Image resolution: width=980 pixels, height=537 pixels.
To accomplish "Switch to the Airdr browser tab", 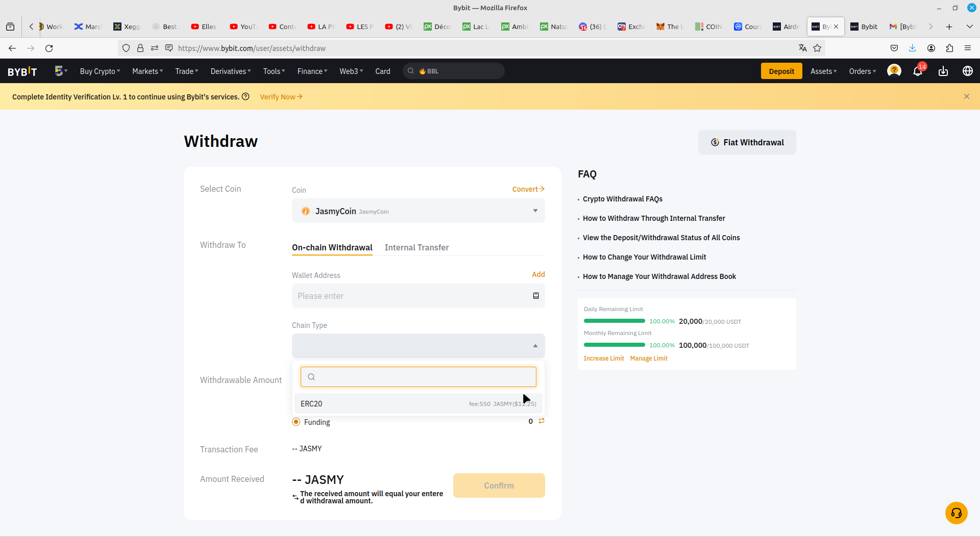I will click(787, 27).
